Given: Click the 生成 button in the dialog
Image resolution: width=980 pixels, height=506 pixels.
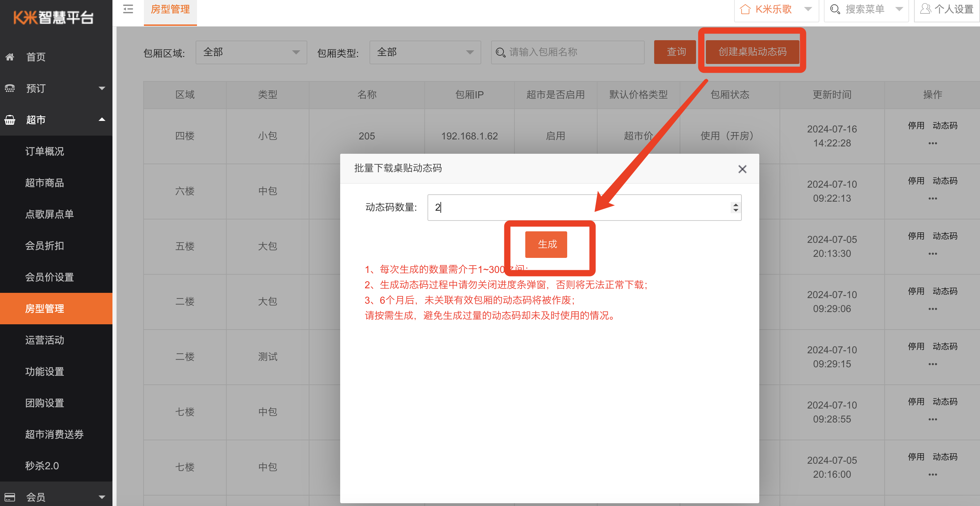Looking at the screenshot, I should click(x=546, y=244).
